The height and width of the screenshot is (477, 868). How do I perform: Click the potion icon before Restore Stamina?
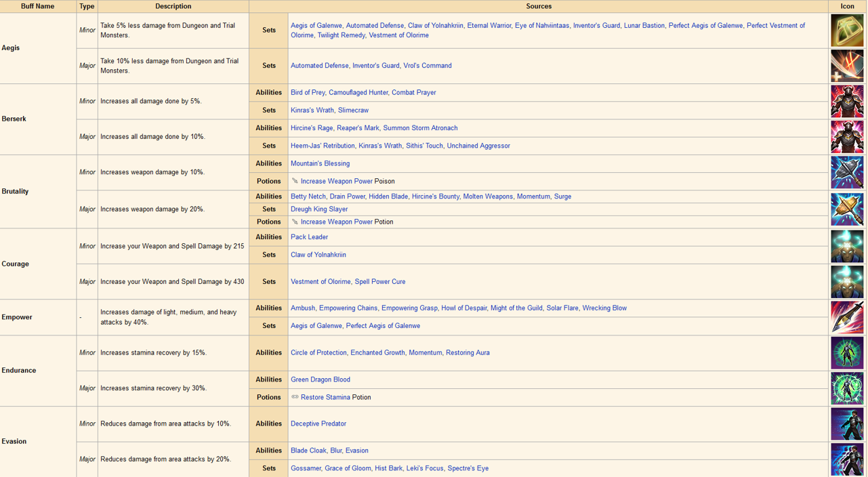click(x=295, y=397)
